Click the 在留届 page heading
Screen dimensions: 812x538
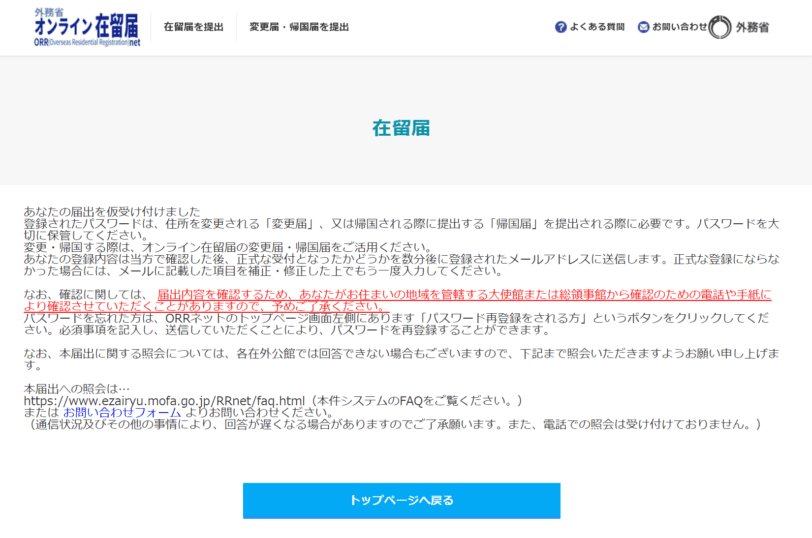tap(401, 128)
